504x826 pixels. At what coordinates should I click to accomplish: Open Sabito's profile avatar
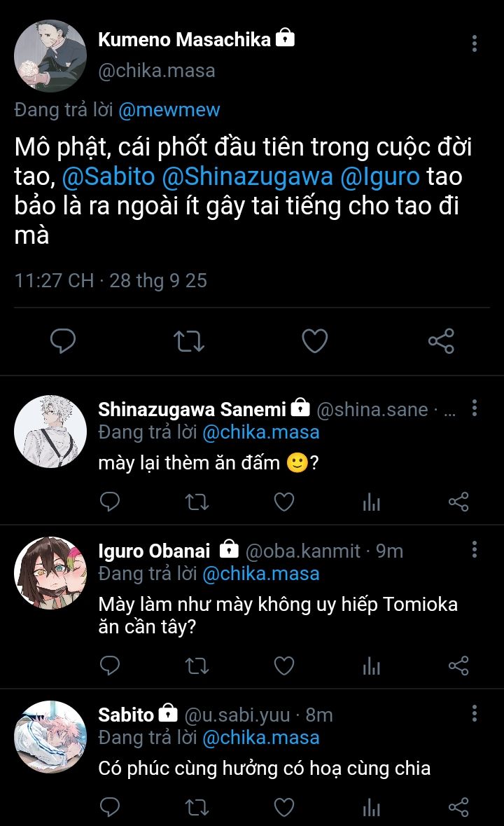point(50,736)
